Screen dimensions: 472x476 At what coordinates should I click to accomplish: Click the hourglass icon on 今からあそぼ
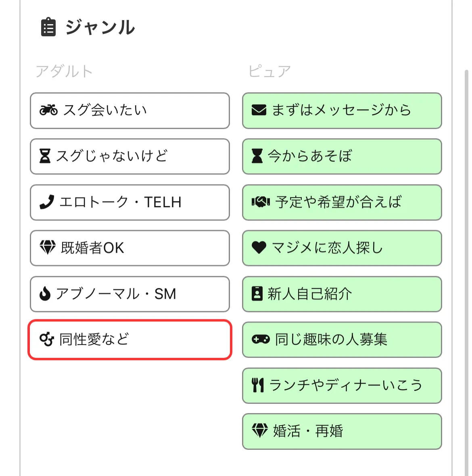tap(258, 156)
